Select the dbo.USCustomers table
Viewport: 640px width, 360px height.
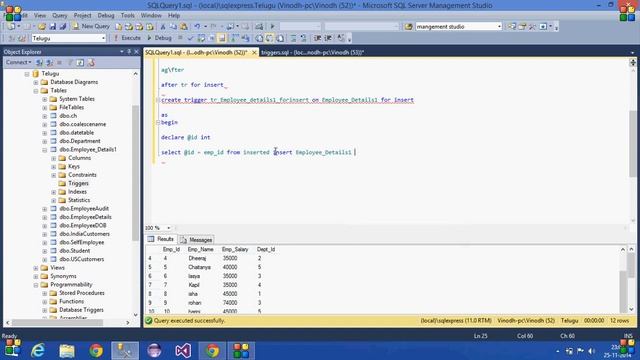[81, 259]
